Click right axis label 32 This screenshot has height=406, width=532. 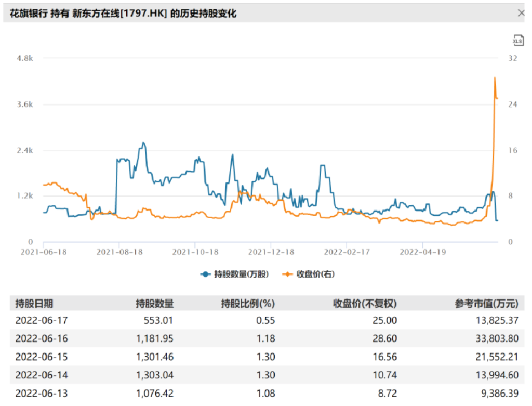coord(512,58)
